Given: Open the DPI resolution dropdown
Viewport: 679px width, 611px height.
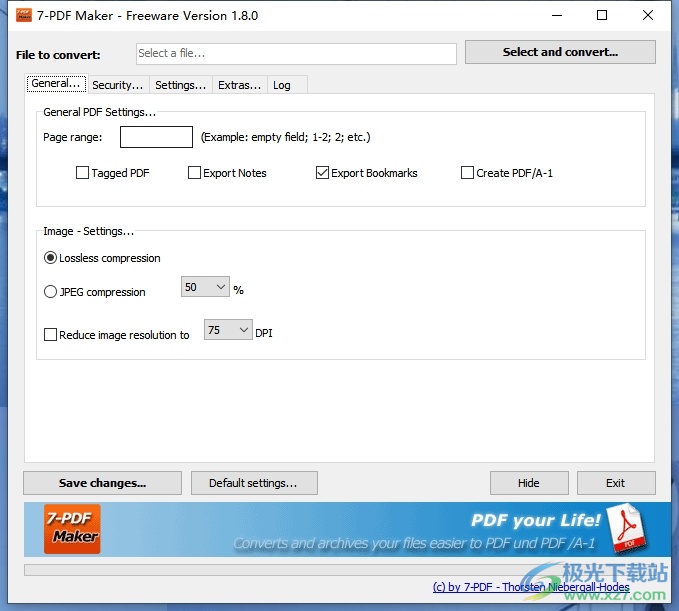Looking at the screenshot, I should [228, 330].
